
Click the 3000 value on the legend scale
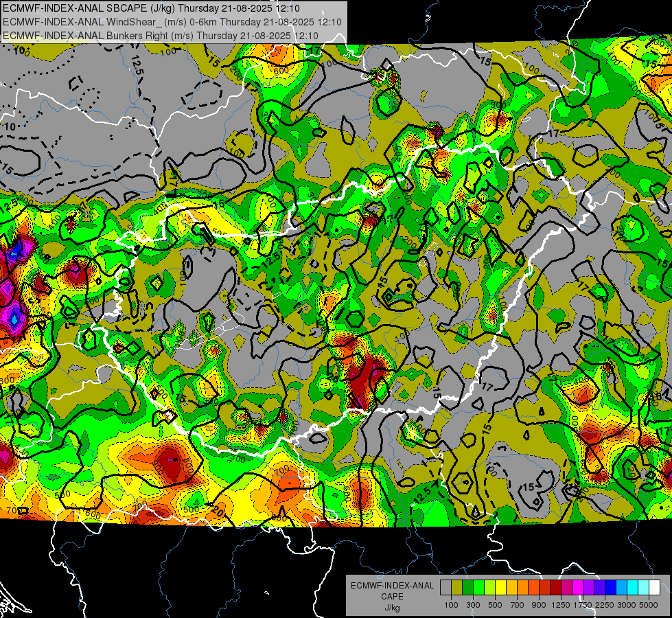(x=626, y=605)
